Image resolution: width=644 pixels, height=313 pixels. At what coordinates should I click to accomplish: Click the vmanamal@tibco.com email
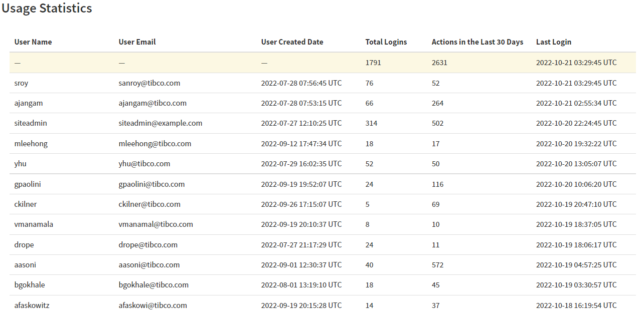pyautogui.click(x=155, y=224)
